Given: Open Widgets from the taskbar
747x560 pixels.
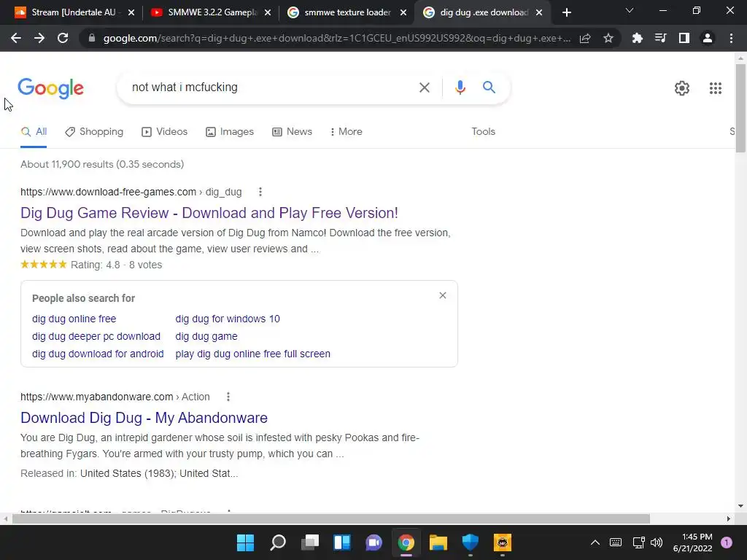Looking at the screenshot, I should [x=342, y=542].
